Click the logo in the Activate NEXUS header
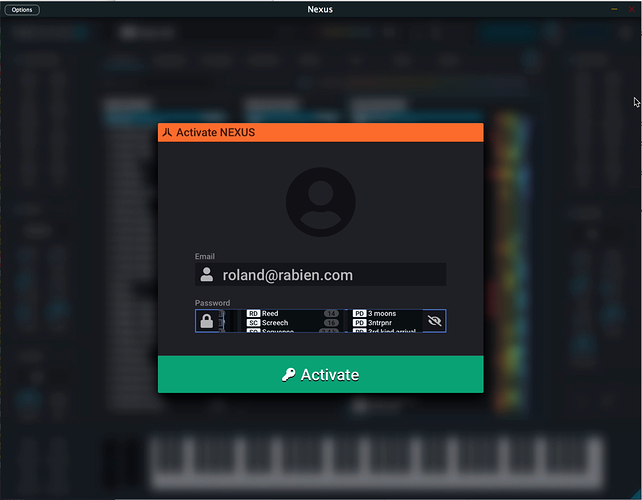 pos(167,132)
